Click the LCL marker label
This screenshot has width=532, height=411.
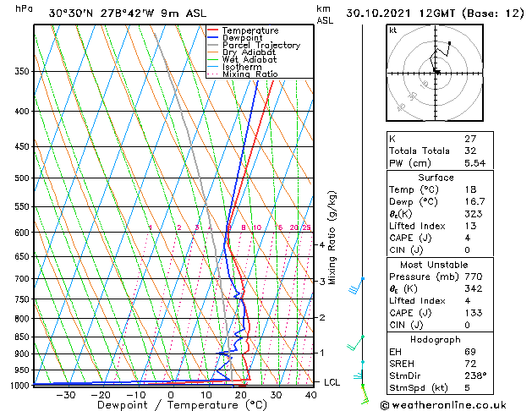332,382
